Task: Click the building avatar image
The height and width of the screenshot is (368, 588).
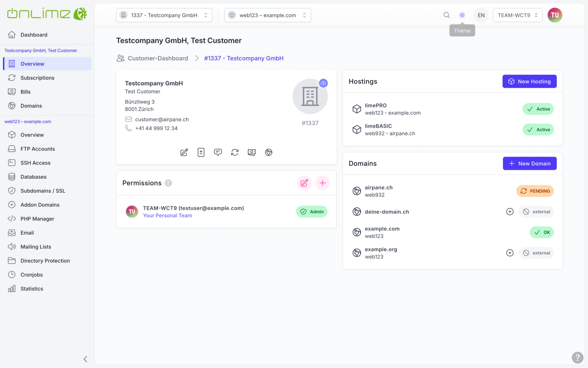Action: pos(310,97)
